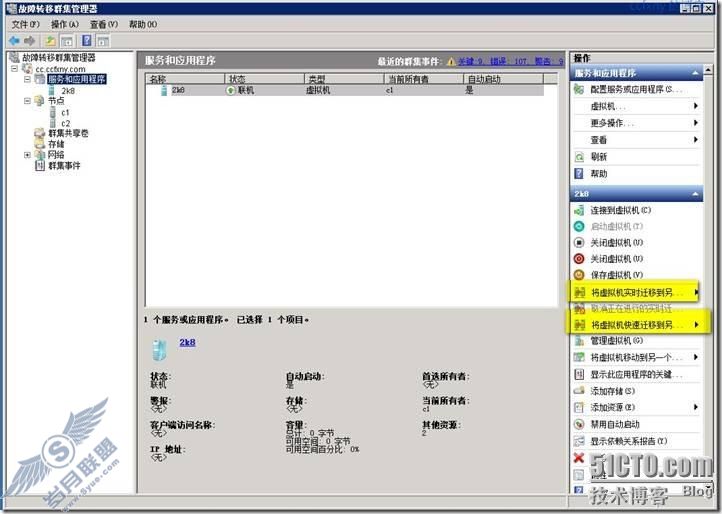
Task: Select node c2 in the tree
Action: [65, 123]
